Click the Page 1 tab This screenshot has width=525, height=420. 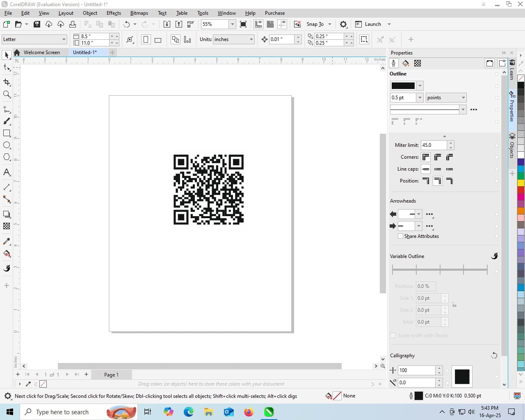point(111,374)
